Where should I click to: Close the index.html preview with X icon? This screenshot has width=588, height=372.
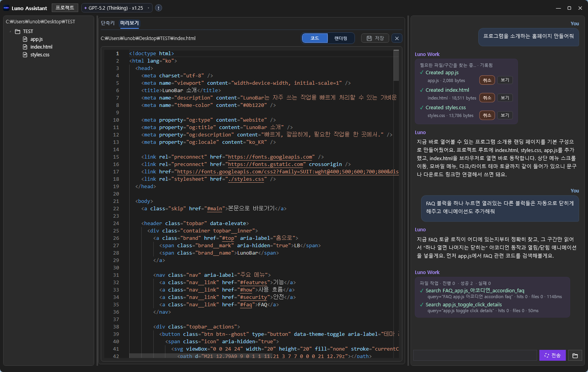pyautogui.click(x=397, y=38)
